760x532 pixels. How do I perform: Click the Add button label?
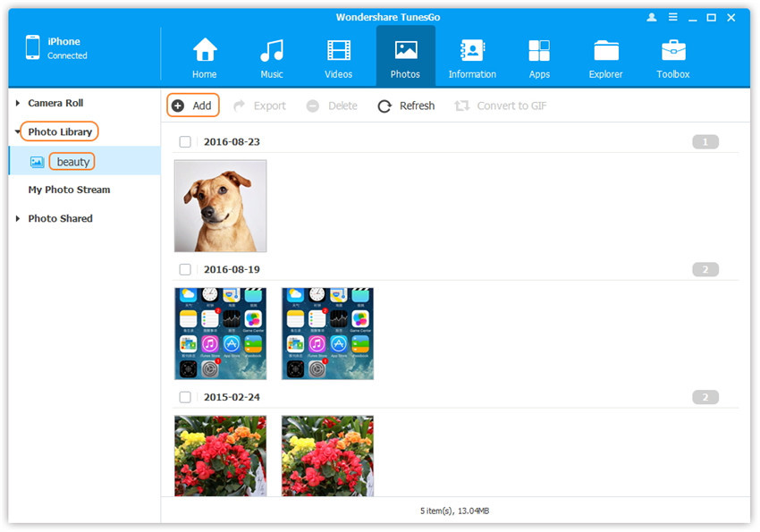click(202, 106)
